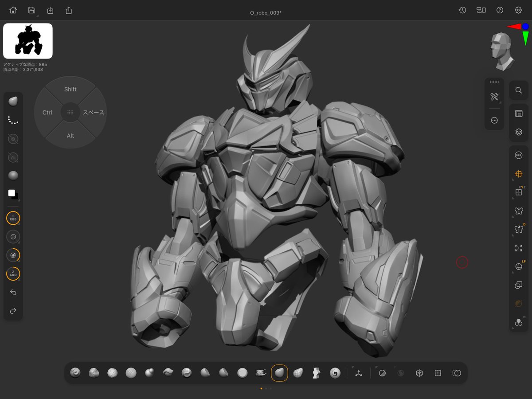Image resolution: width=532 pixels, height=399 pixels.
Task: Toggle the LF local frame sphere icon
Action: click(x=519, y=266)
